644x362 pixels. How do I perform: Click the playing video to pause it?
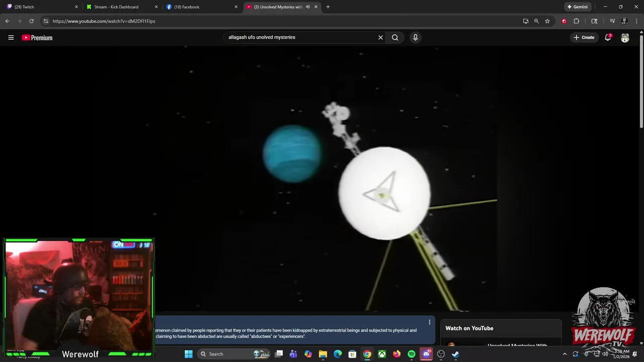coord(322,178)
